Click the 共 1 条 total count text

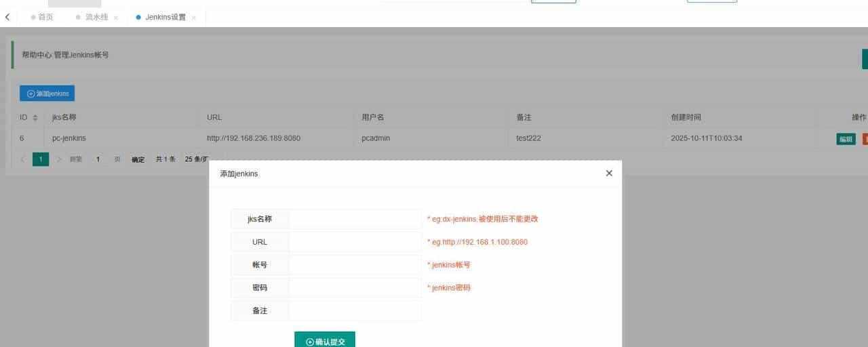pos(165,159)
